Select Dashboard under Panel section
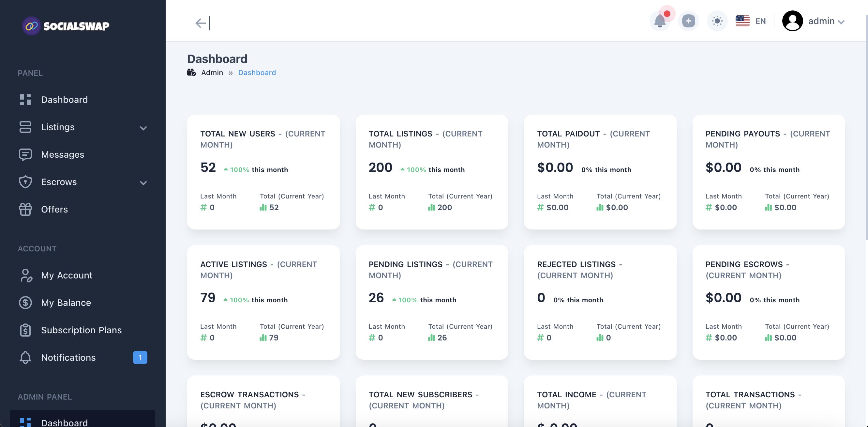 coord(64,100)
